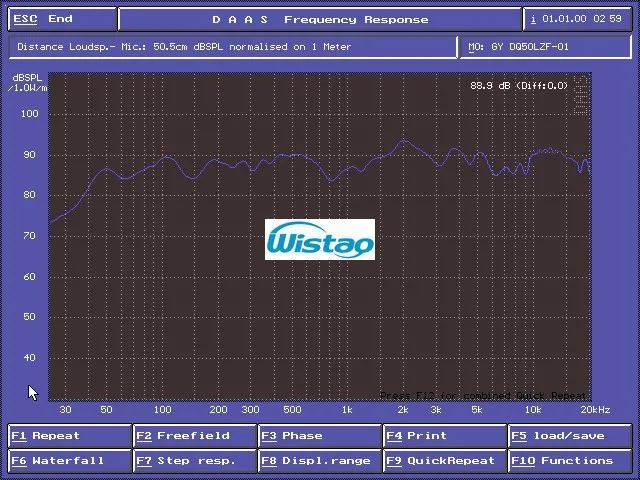
Task: Click the 10k frequency axis label
Action: click(533, 410)
